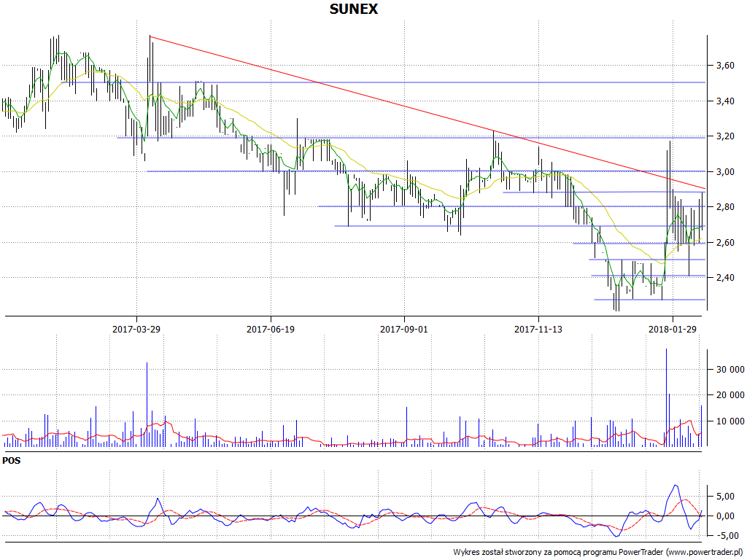Image resolution: width=747 pixels, height=560 pixels.
Task: Click the 5,00 POS axis label
Action: (724, 496)
